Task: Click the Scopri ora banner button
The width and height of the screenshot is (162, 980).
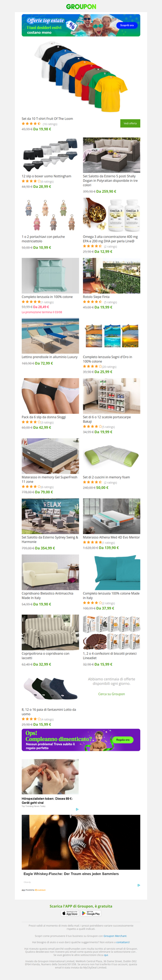Action: [127, 25]
